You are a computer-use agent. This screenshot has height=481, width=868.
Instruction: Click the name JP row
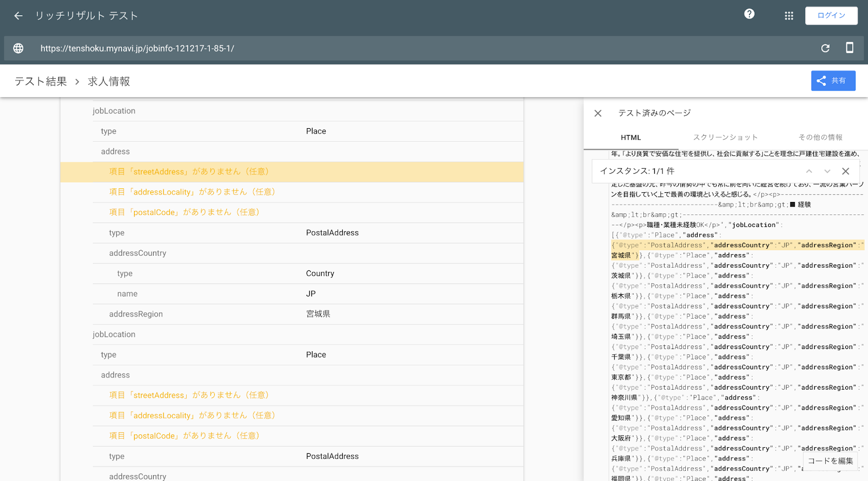(x=308, y=294)
